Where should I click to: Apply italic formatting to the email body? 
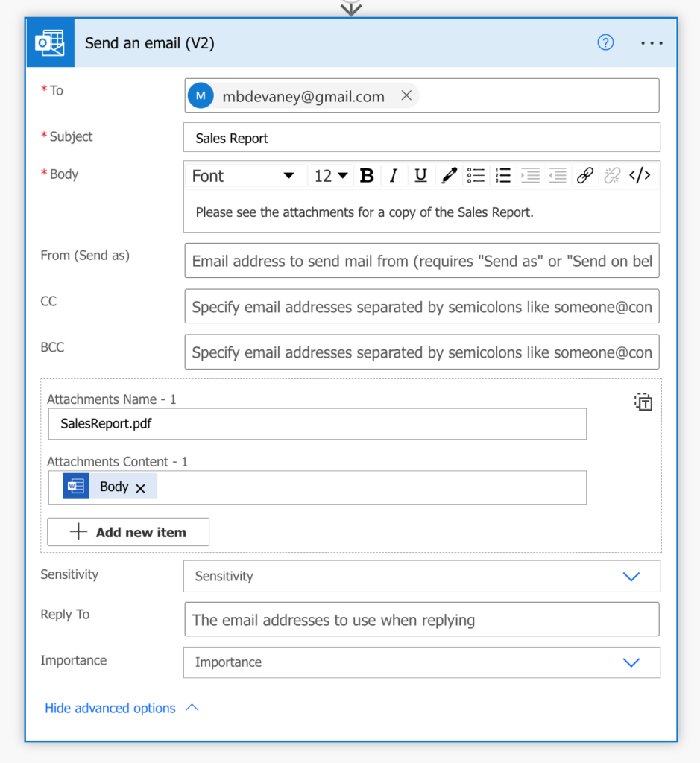(394, 175)
